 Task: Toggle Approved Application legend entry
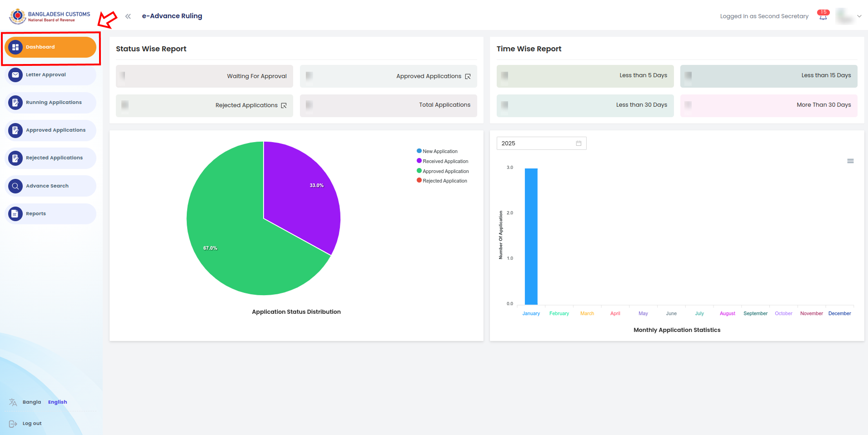(x=443, y=171)
